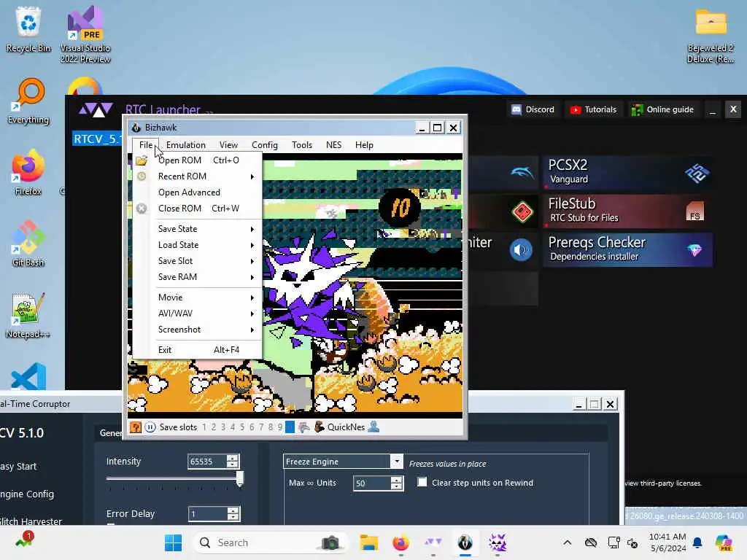747x560 pixels.
Task: Select save slot 1 in Bizhawk
Action: [204, 427]
